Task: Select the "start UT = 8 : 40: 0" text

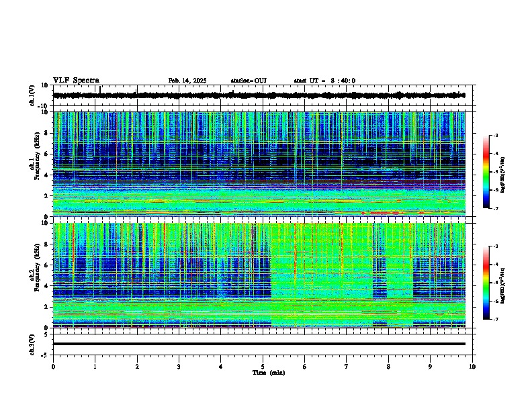Action: pyautogui.click(x=324, y=81)
